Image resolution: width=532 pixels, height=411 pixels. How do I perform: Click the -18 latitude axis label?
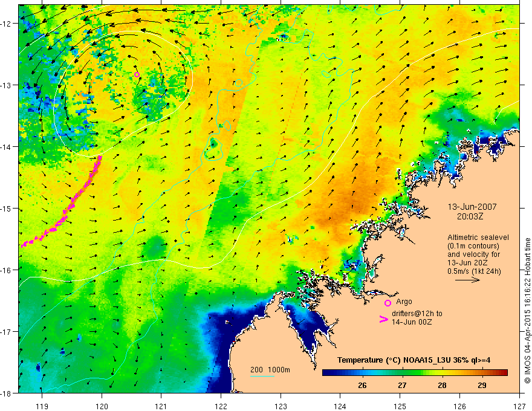(x=6, y=393)
